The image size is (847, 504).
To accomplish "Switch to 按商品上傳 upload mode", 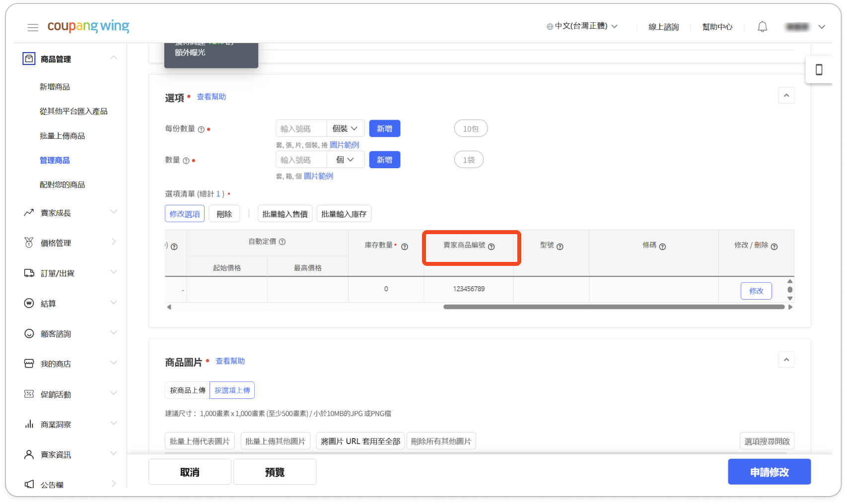I will pos(187,390).
